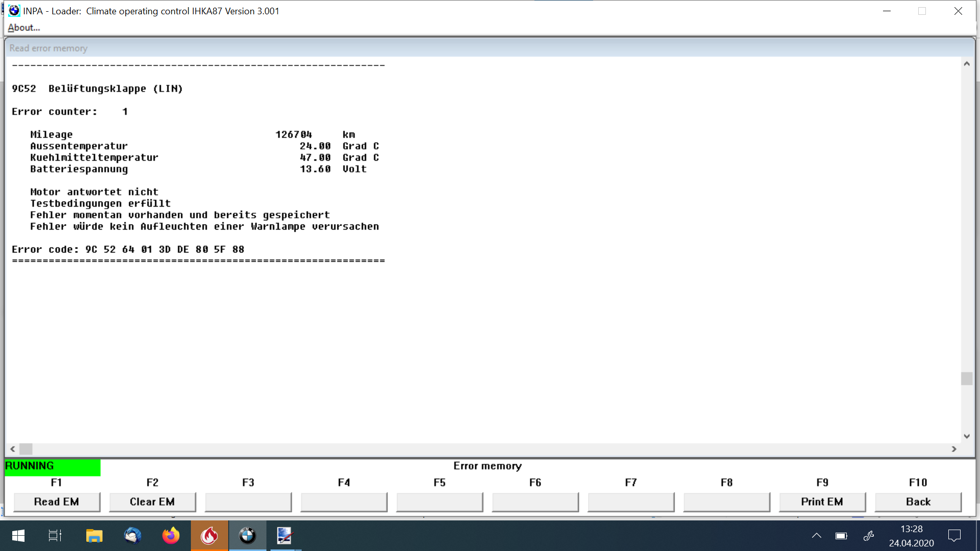Click the Read EM button

pyautogui.click(x=57, y=502)
